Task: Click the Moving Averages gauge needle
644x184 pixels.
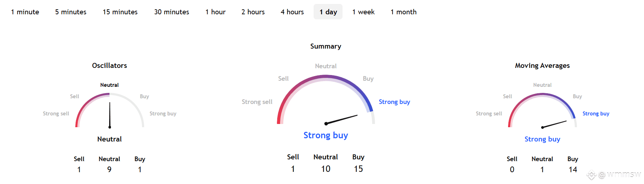Action: pos(554,124)
